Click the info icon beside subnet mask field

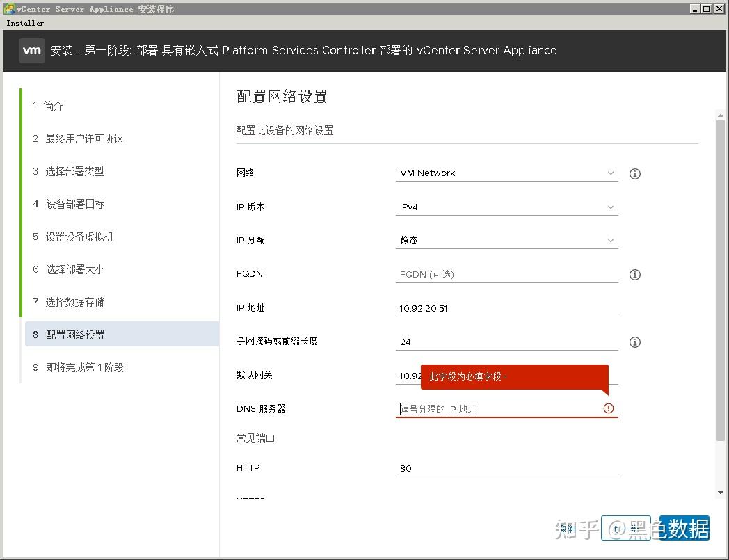634,342
